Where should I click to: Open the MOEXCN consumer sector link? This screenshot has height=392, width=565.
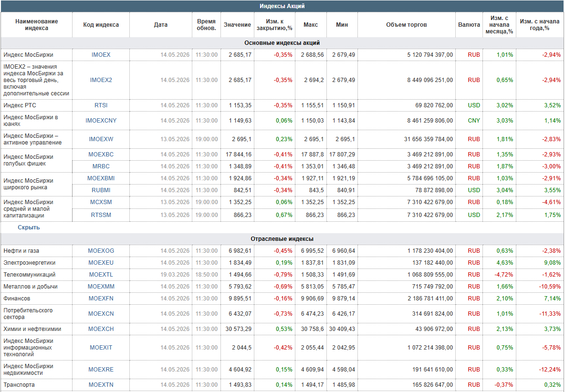tap(101, 313)
